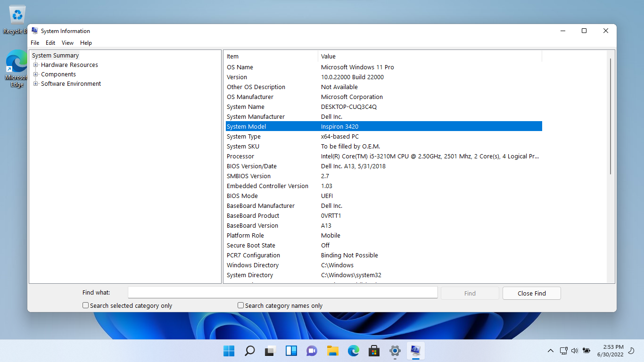Expand the Hardware Resources tree node
The height and width of the screenshot is (362, 644).
(36, 65)
